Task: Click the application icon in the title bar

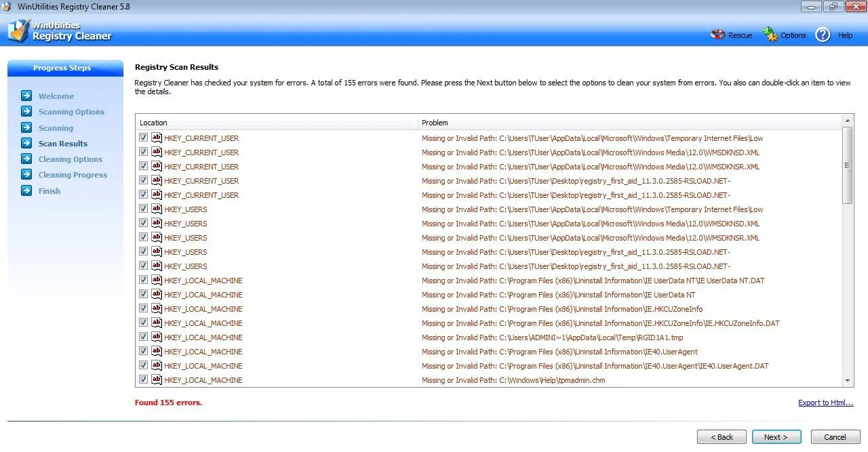Action: (7, 6)
